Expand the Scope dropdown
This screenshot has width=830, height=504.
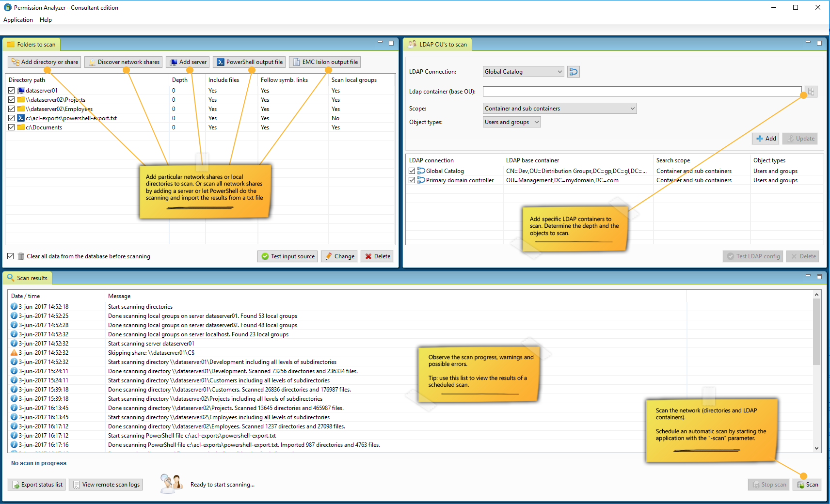560,109
